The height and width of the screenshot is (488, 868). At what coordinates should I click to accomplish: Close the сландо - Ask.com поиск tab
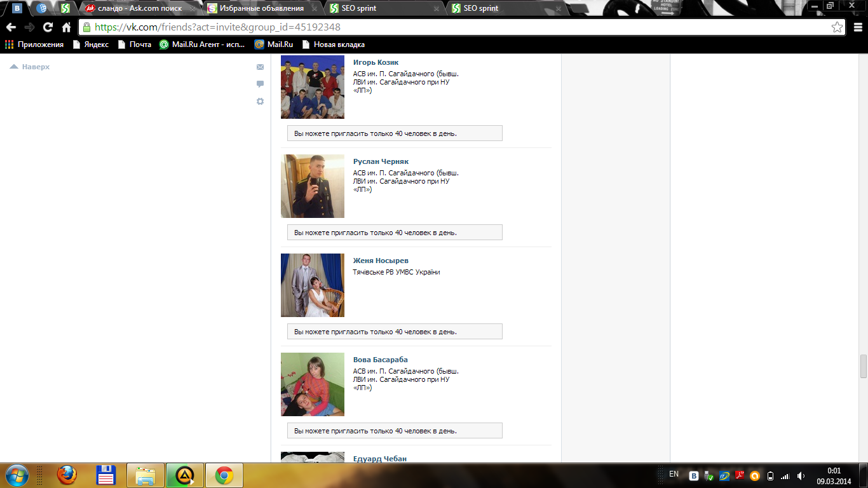click(192, 9)
